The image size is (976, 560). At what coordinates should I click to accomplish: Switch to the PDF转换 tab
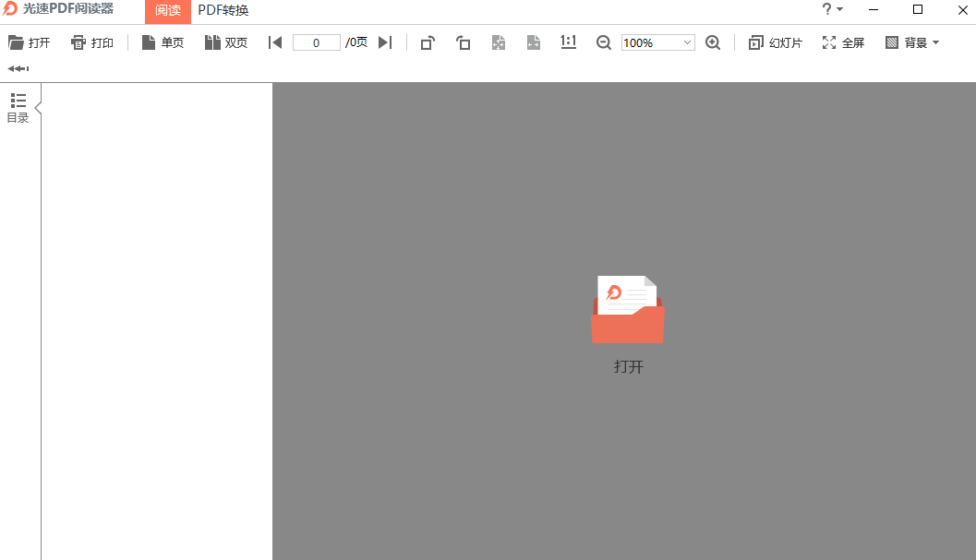pyautogui.click(x=223, y=11)
